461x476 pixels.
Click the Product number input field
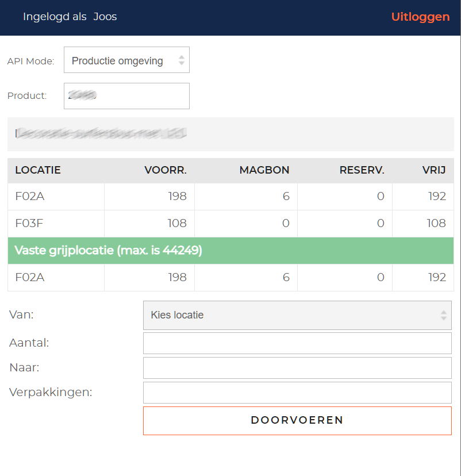[x=126, y=96]
